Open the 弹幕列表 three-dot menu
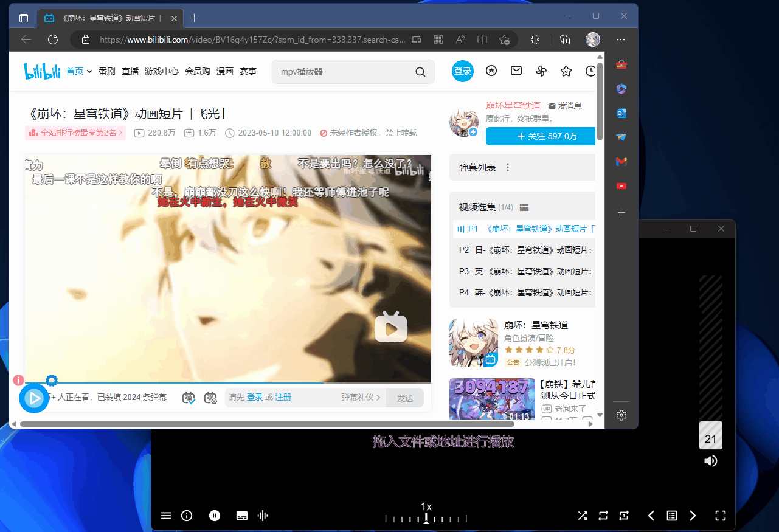The height and width of the screenshot is (532, 779). 508,167
